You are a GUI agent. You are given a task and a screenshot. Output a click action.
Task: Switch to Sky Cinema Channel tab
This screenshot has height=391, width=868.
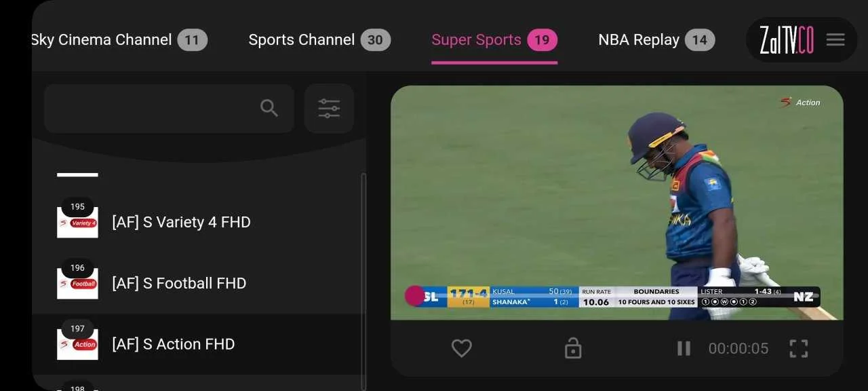(119, 40)
